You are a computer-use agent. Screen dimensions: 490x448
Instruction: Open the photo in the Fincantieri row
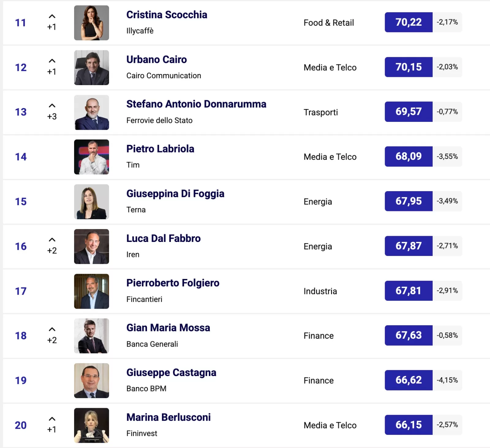pos(92,291)
